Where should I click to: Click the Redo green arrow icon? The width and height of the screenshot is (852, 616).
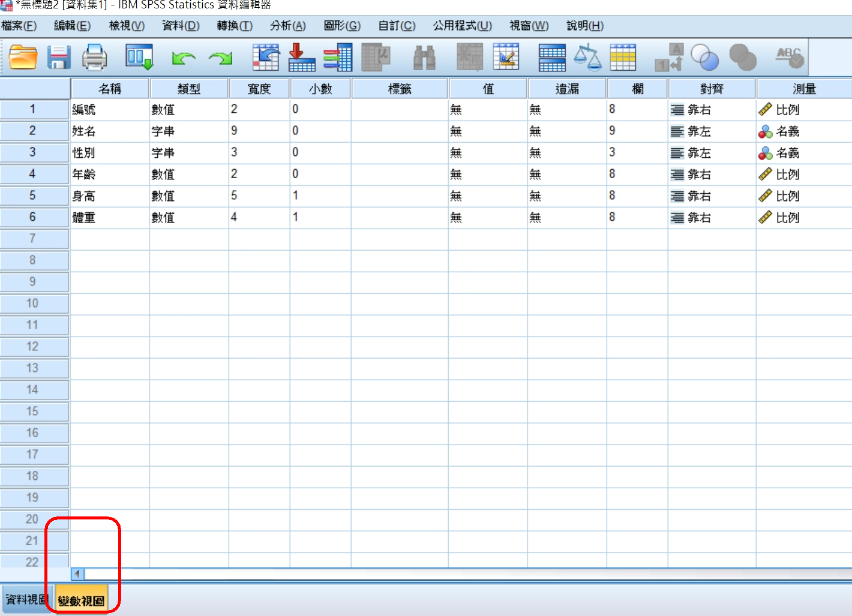(220, 58)
